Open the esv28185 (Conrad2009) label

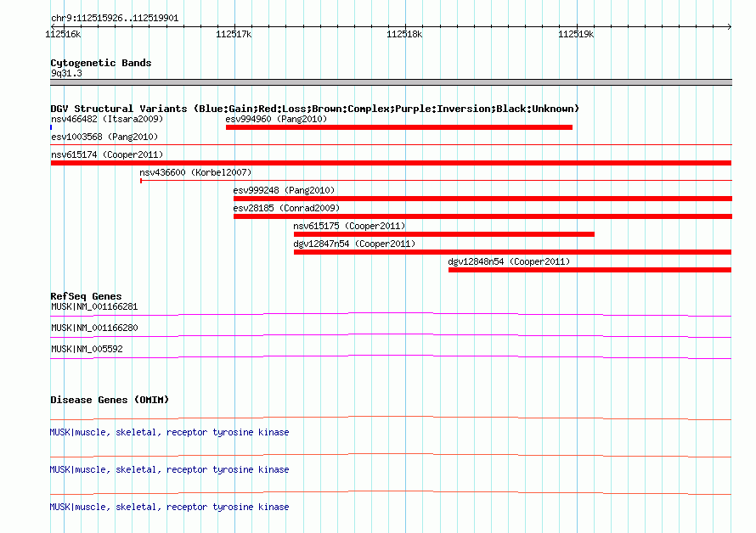pyautogui.click(x=286, y=208)
